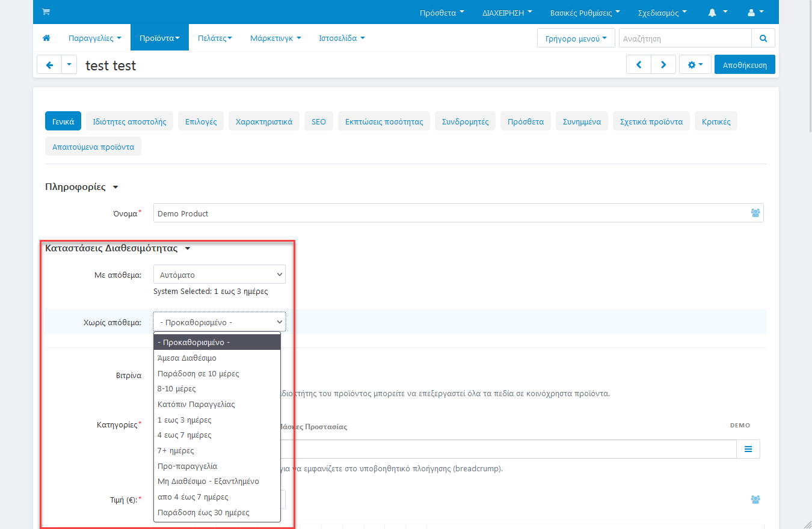Open the gear settings menu

695,65
